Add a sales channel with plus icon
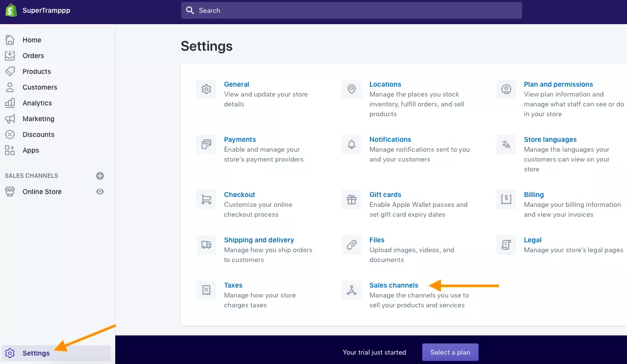The width and height of the screenshot is (627, 364). [x=100, y=176]
